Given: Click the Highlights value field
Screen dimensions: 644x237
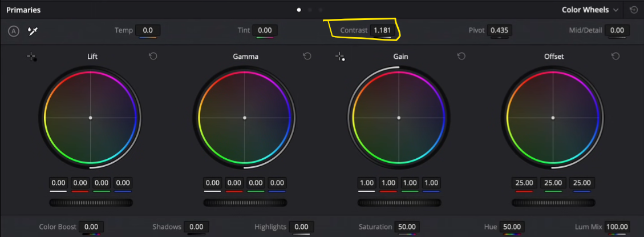Looking at the screenshot, I should click(301, 227).
